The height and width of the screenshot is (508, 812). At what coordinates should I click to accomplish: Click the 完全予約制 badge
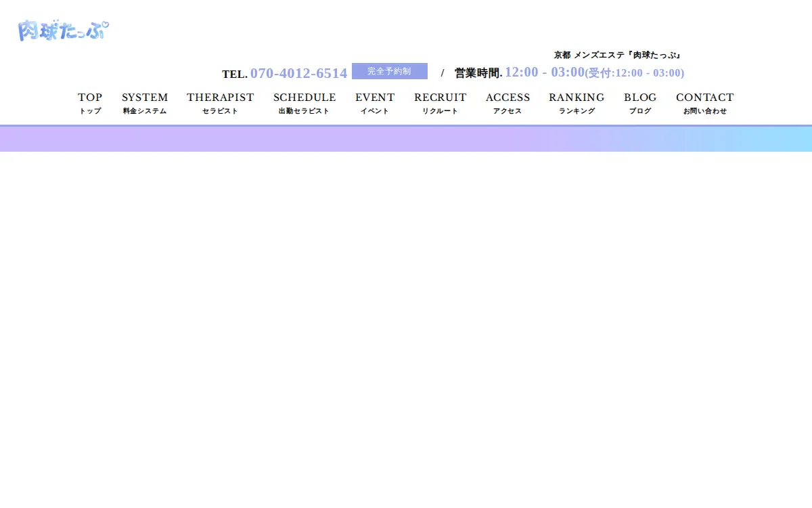coord(390,71)
